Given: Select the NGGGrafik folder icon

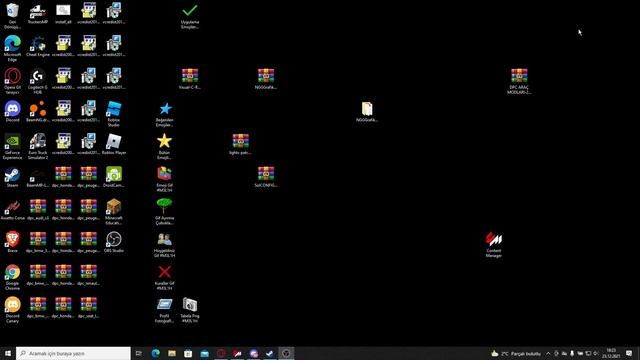Looking at the screenshot, I should (367, 111).
